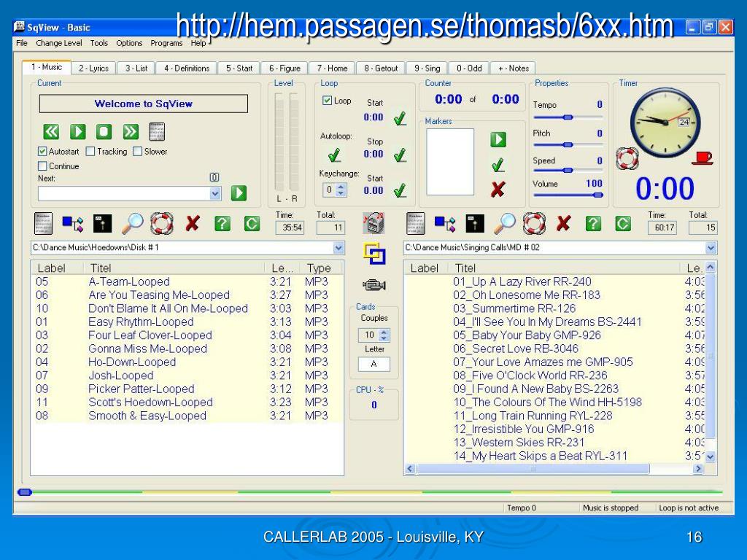Delete marker with the red X

pyautogui.click(x=498, y=190)
